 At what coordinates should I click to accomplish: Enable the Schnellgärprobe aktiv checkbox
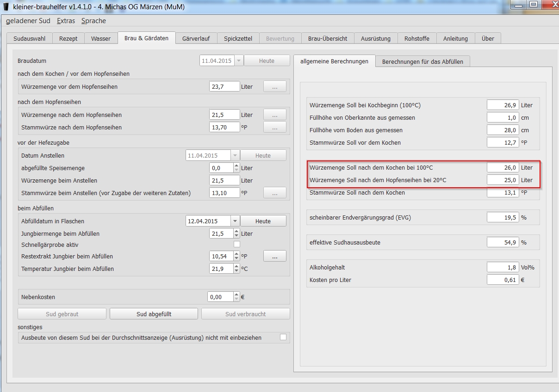(237, 244)
